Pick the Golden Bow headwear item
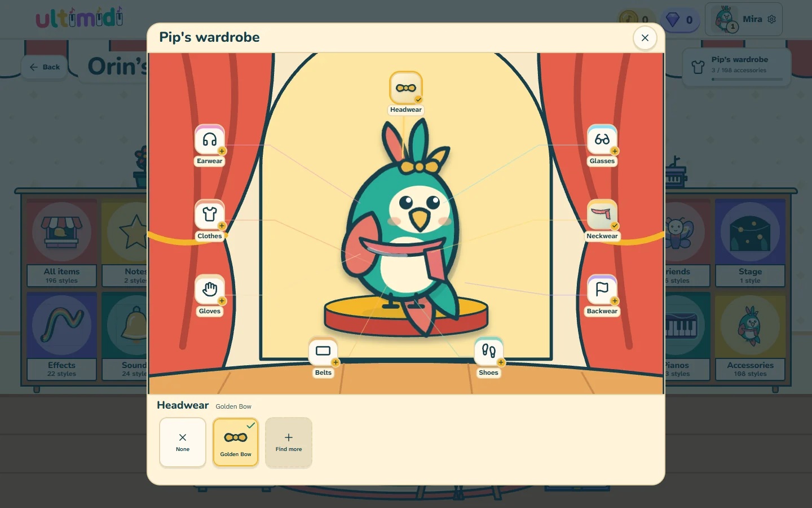 coord(236,443)
